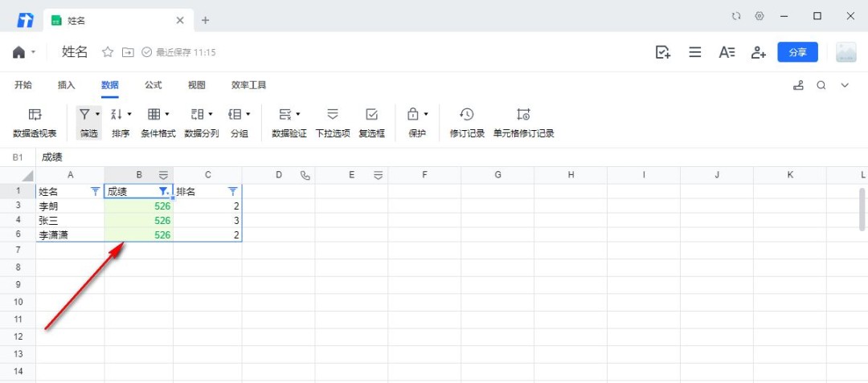Open filter dropdown in 姓名 header cell
The image size is (868, 383).
(95, 191)
